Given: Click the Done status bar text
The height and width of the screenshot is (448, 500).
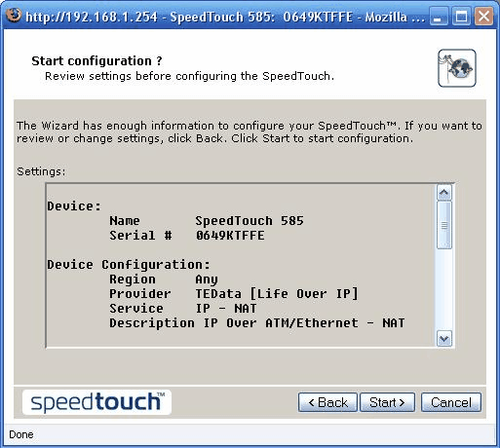Looking at the screenshot, I should pyautogui.click(x=21, y=434).
